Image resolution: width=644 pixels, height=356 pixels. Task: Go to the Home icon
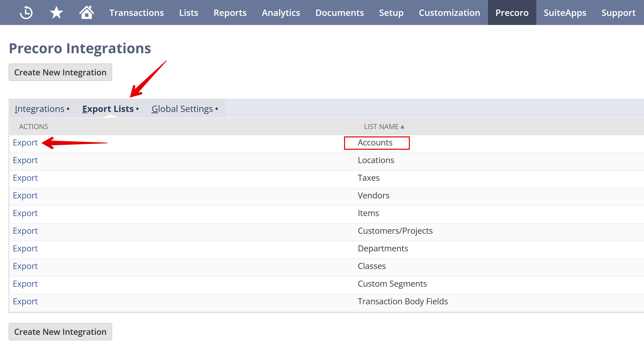[86, 12]
